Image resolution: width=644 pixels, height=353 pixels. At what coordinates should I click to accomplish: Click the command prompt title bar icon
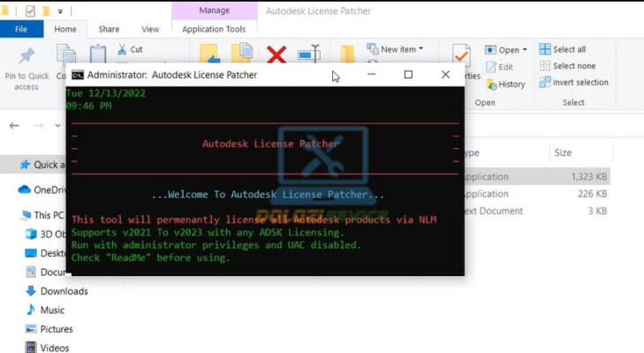coord(78,75)
